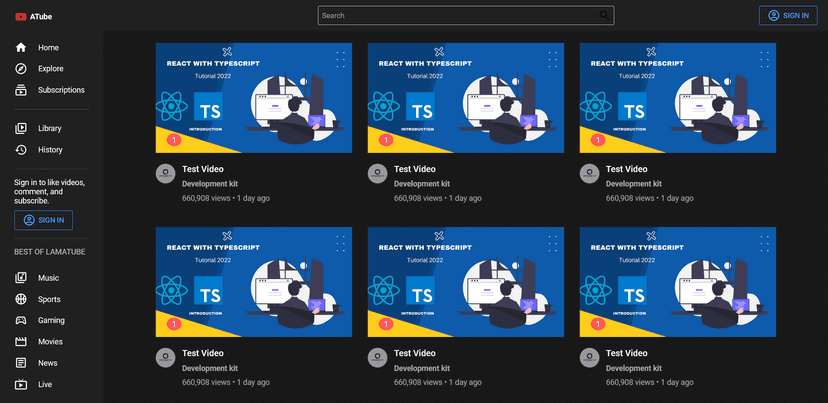Click the channel avatar under the middle top-row video
828x403 pixels.
tap(378, 173)
